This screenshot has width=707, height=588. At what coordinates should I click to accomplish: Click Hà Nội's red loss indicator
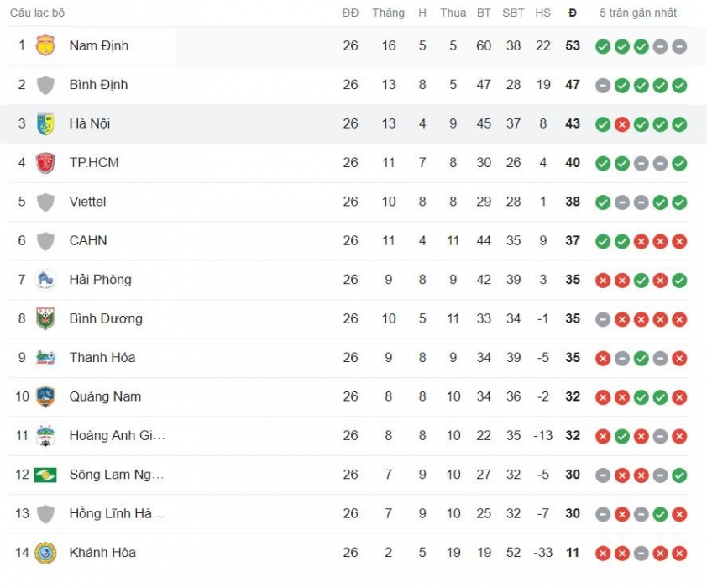pos(622,124)
